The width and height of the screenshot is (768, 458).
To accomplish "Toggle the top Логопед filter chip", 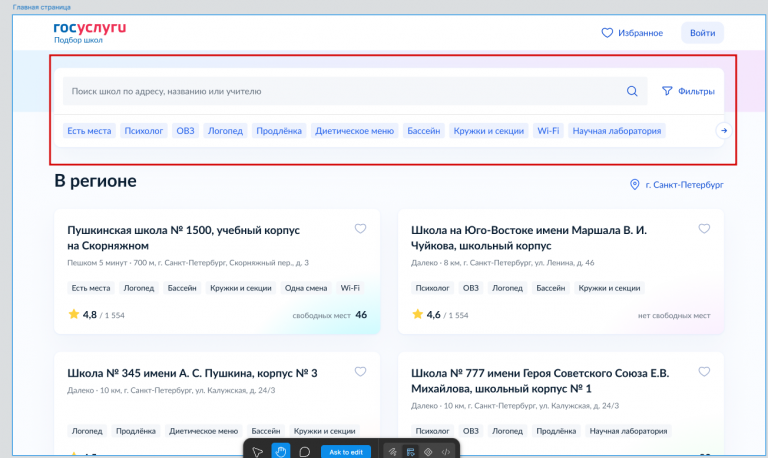I will [x=225, y=131].
